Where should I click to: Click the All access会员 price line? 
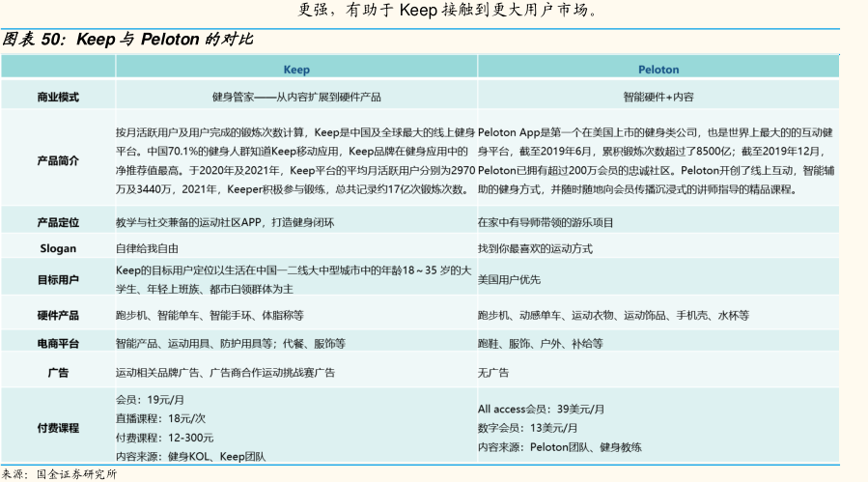point(541,409)
